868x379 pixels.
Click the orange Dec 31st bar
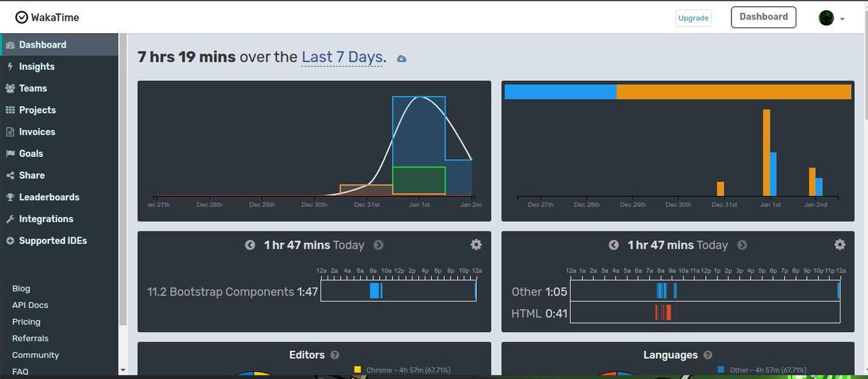point(720,189)
